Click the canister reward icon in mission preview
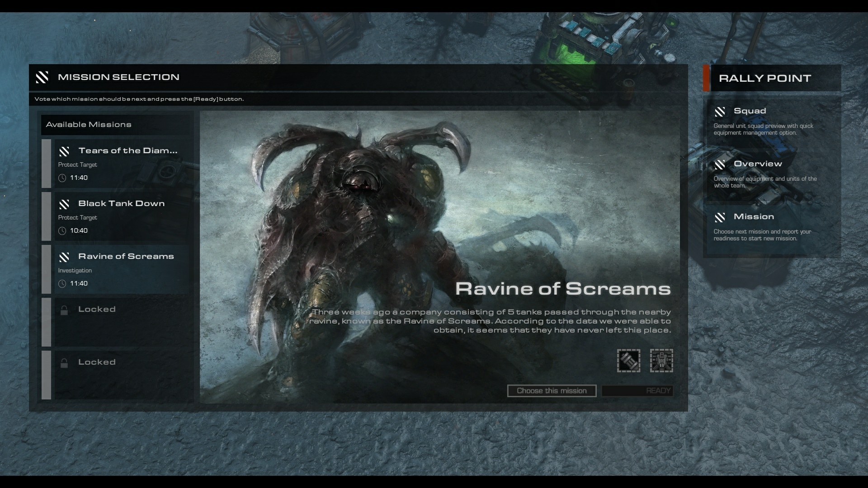868x488 pixels. pos(629,361)
